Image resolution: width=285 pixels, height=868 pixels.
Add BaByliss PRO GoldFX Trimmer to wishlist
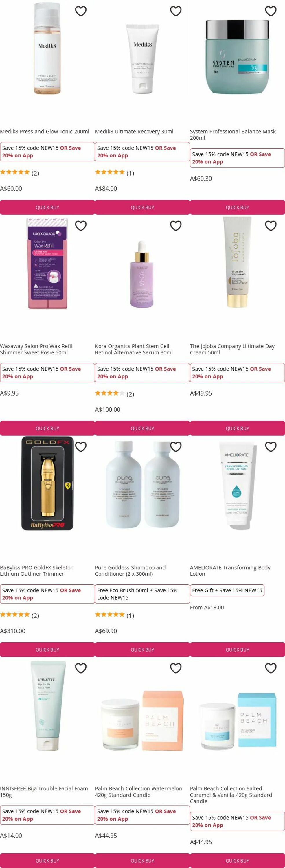[80, 447]
